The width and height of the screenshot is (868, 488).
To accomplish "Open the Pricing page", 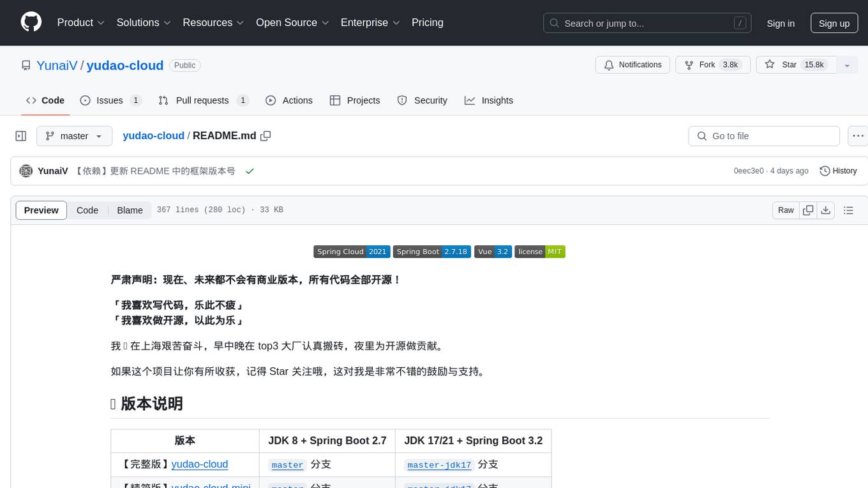I will point(428,22).
